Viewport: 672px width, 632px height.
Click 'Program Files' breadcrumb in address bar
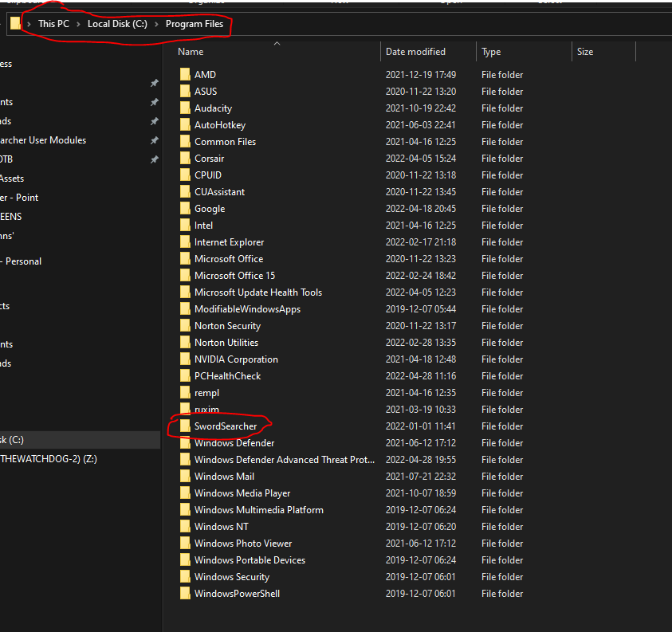point(195,24)
